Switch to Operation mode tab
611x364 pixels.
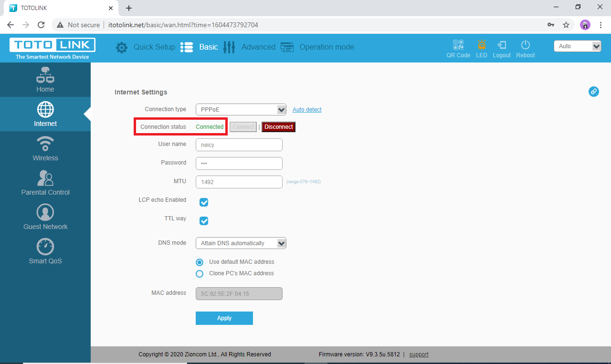[327, 47]
